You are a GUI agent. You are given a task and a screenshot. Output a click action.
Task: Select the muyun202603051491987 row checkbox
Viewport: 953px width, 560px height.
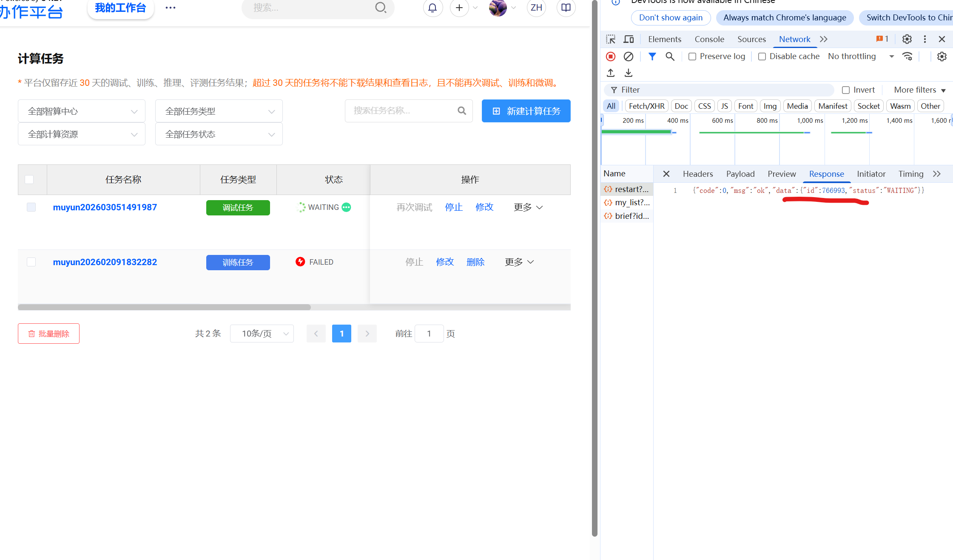31,207
